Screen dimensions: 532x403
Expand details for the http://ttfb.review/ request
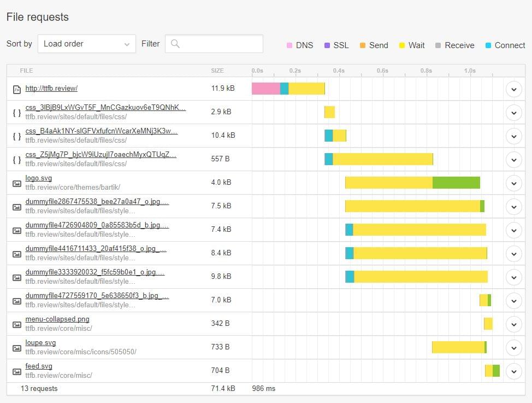pyautogui.click(x=513, y=89)
